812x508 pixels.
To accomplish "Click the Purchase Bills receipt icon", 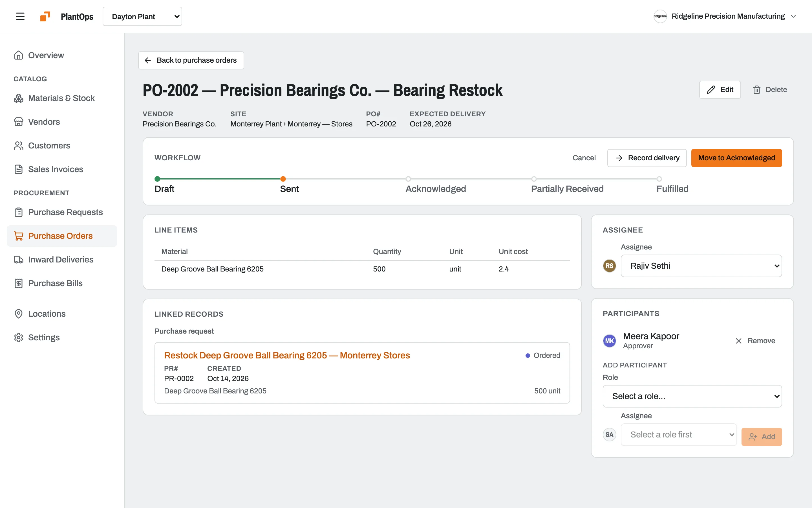I will point(18,283).
